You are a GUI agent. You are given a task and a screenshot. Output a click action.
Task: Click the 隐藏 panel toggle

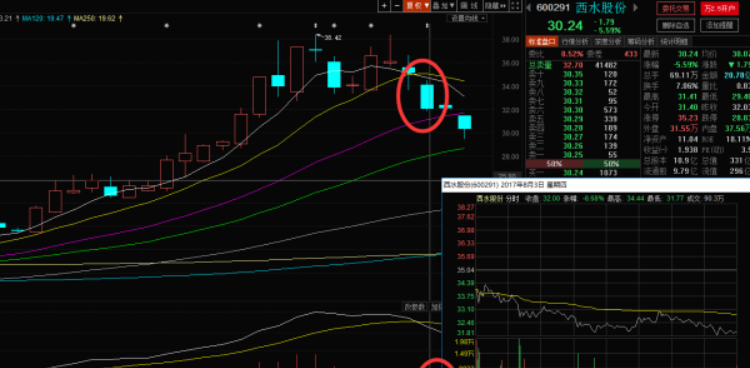tap(495, 6)
